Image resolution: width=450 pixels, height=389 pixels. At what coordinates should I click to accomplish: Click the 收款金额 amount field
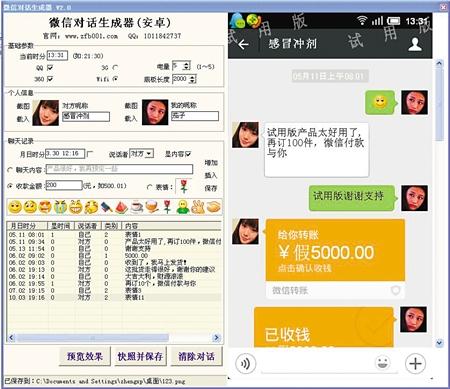point(63,185)
